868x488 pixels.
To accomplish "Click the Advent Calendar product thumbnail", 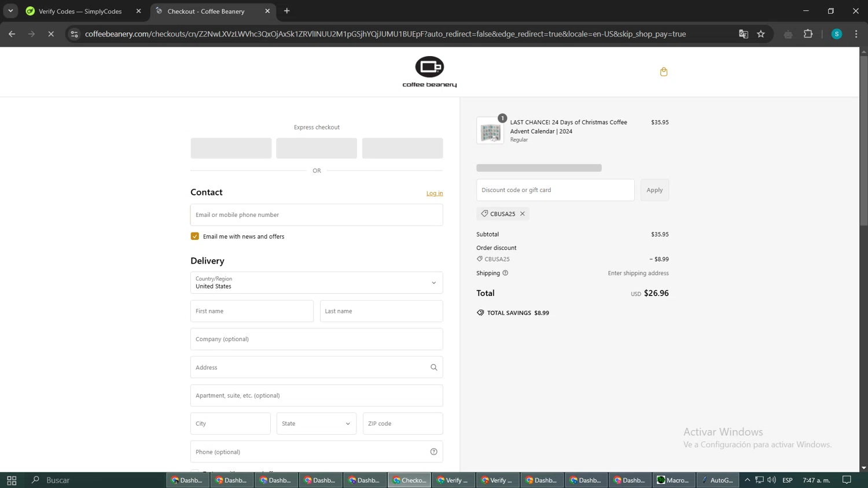I will point(490,131).
